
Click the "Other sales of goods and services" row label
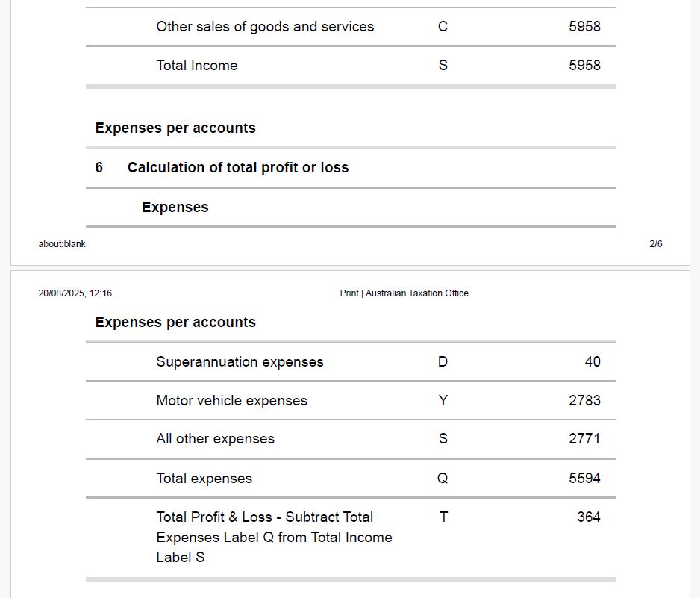[265, 27]
